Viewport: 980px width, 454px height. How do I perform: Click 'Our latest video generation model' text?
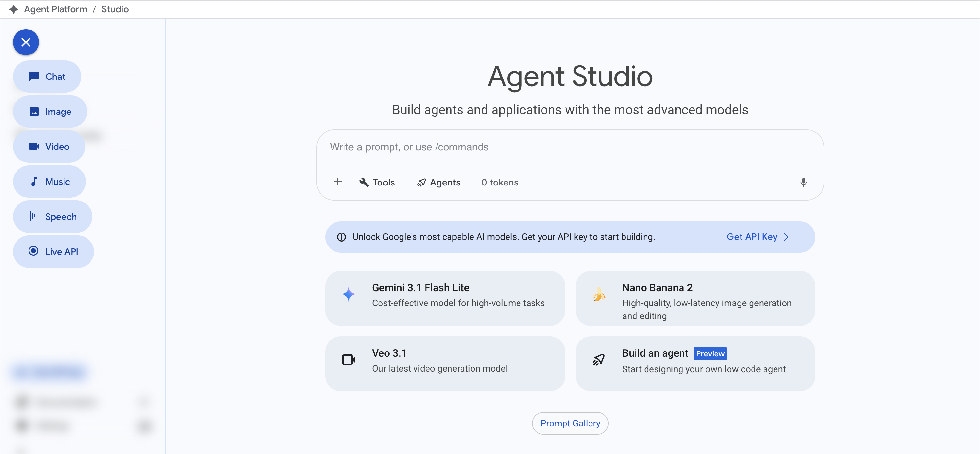coord(439,368)
